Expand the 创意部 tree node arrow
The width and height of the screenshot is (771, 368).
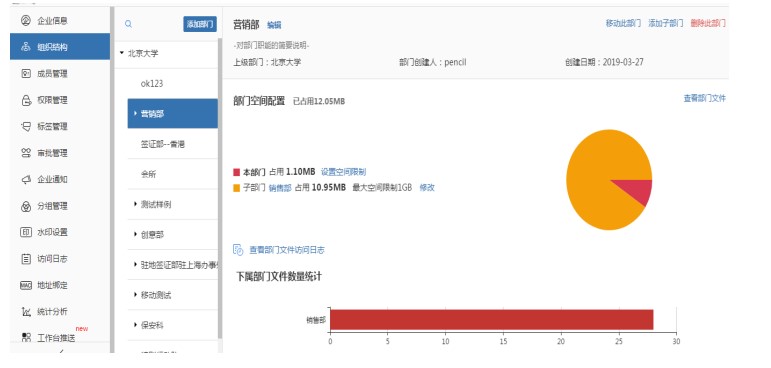pos(135,234)
